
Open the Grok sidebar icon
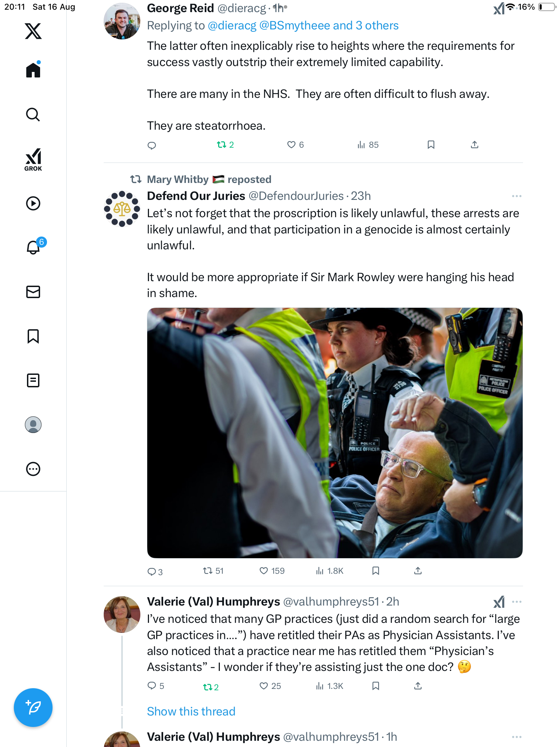[x=33, y=159]
